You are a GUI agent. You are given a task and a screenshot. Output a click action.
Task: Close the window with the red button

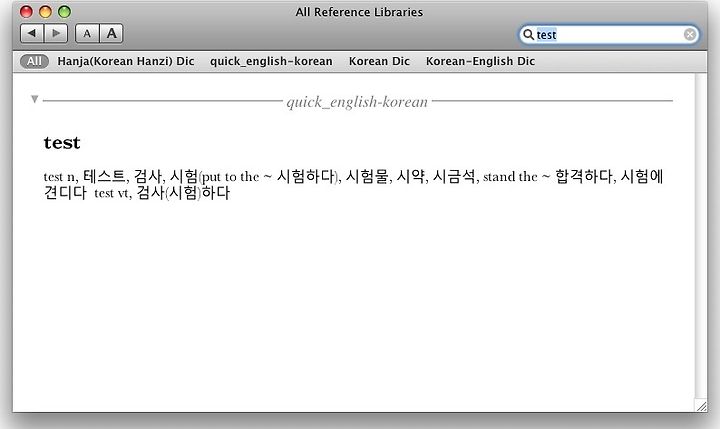pos(27,11)
